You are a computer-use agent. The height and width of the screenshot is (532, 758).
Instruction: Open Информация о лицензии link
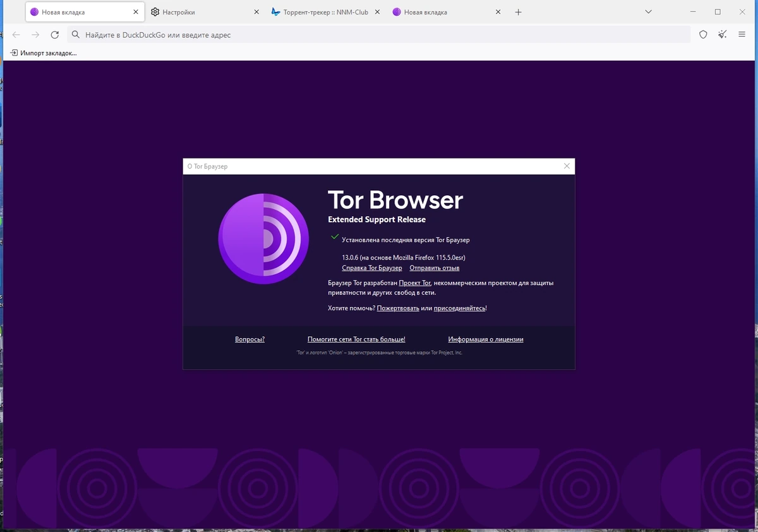pos(486,339)
